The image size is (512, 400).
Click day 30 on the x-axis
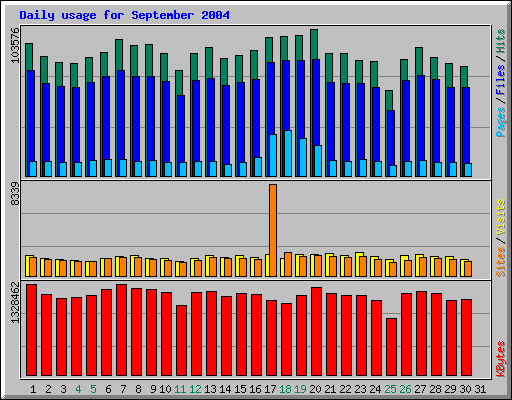(465, 389)
